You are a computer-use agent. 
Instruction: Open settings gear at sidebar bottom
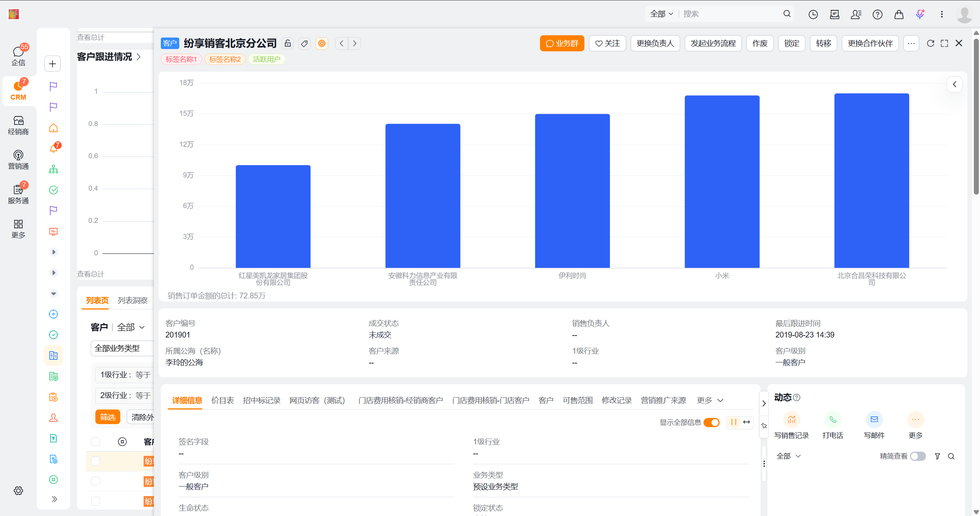(x=18, y=491)
